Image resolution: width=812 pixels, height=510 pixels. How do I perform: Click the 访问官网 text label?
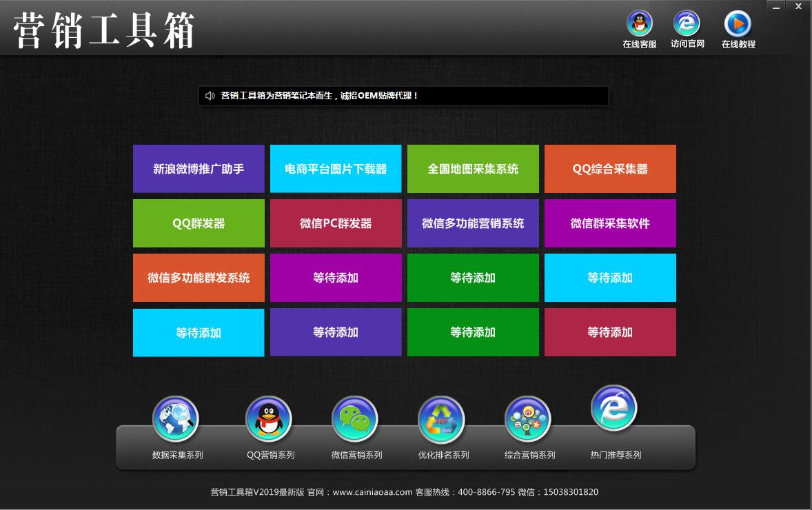click(687, 44)
